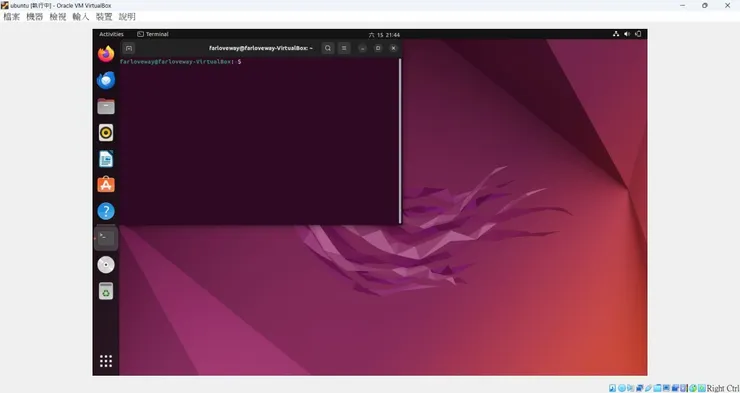The width and height of the screenshot is (740, 393).
Task: Click the USB indicator in VirtualBox status bar
Action: click(648, 388)
